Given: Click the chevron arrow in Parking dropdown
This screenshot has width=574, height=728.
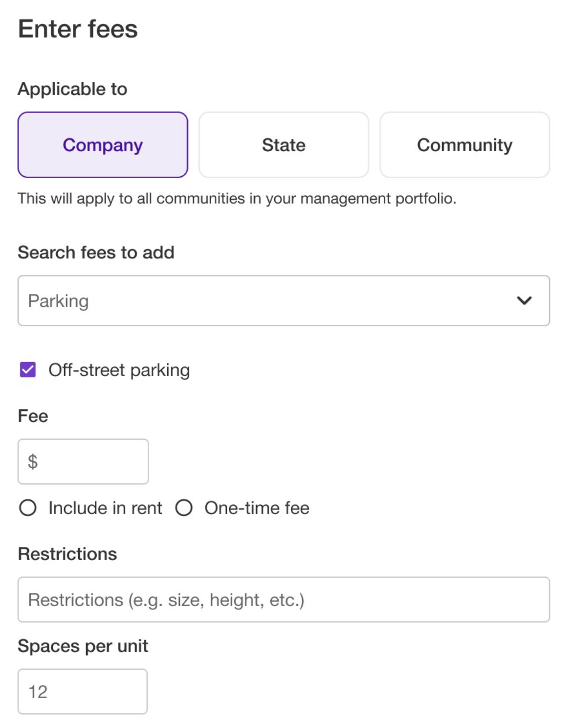Looking at the screenshot, I should click(x=524, y=301).
